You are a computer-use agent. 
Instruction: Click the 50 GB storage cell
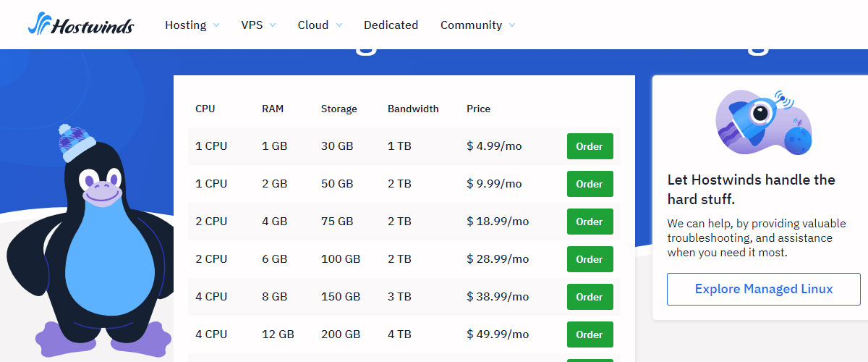(337, 184)
